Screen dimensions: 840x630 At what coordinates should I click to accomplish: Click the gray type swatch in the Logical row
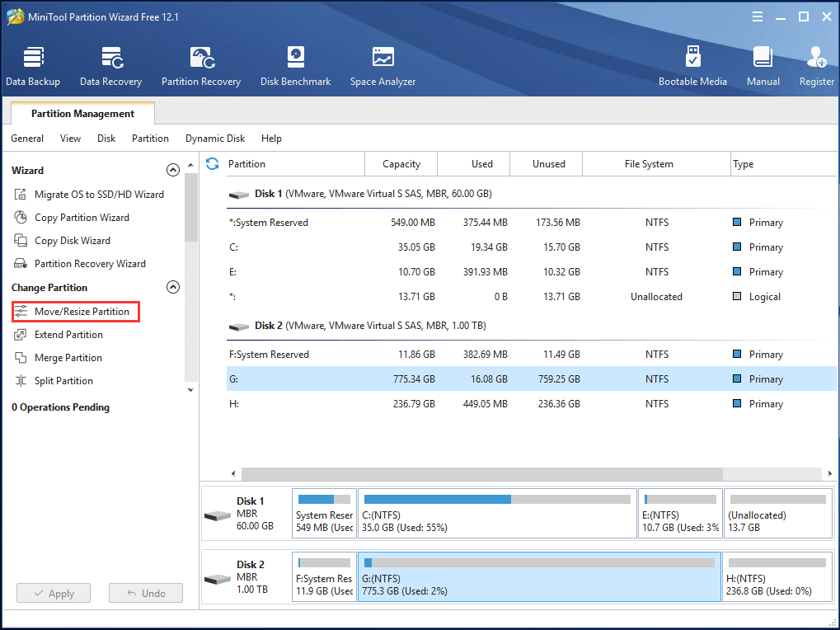pyautogui.click(x=737, y=296)
